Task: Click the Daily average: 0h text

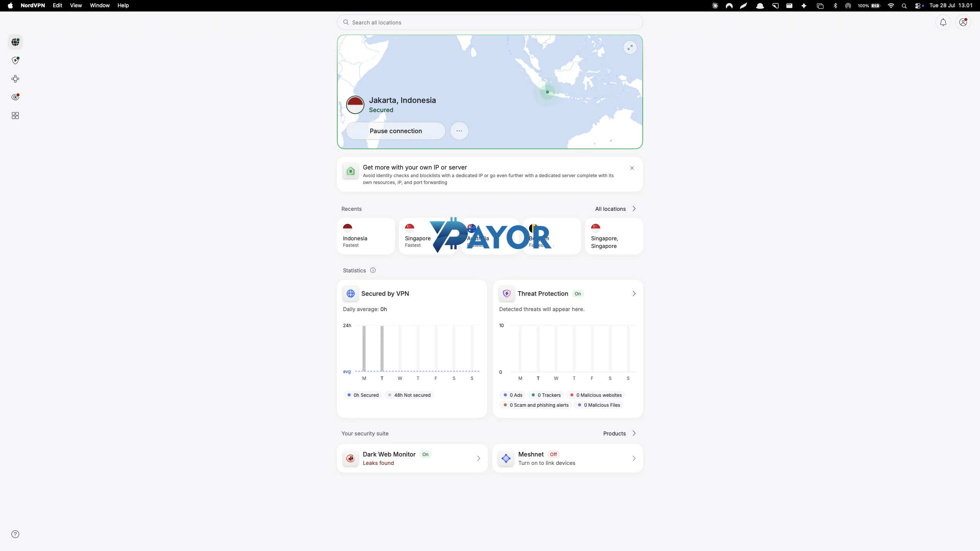Action: click(x=365, y=309)
